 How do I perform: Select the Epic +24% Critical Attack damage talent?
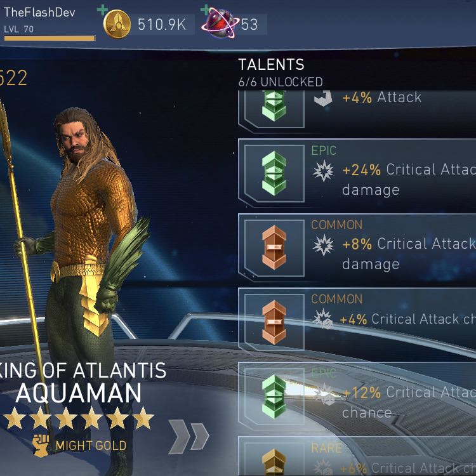[x=357, y=173]
